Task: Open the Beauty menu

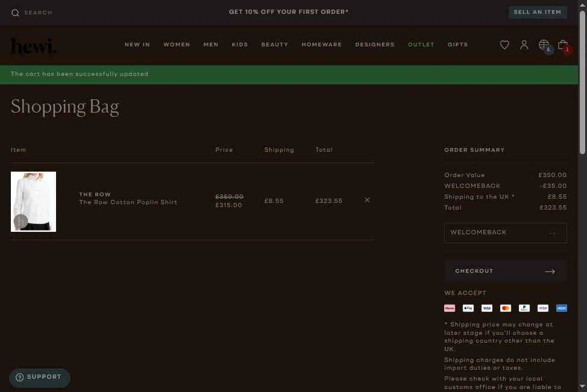Action: pyautogui.click(x=275, y=45)
